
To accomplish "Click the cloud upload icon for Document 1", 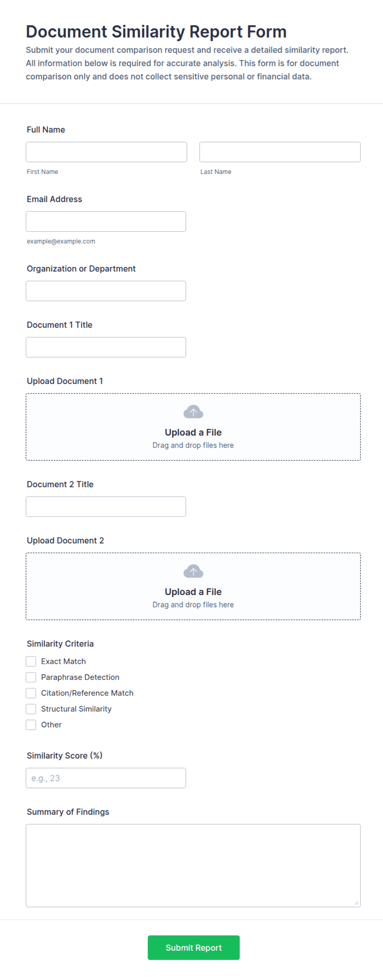I will point(193,412).
